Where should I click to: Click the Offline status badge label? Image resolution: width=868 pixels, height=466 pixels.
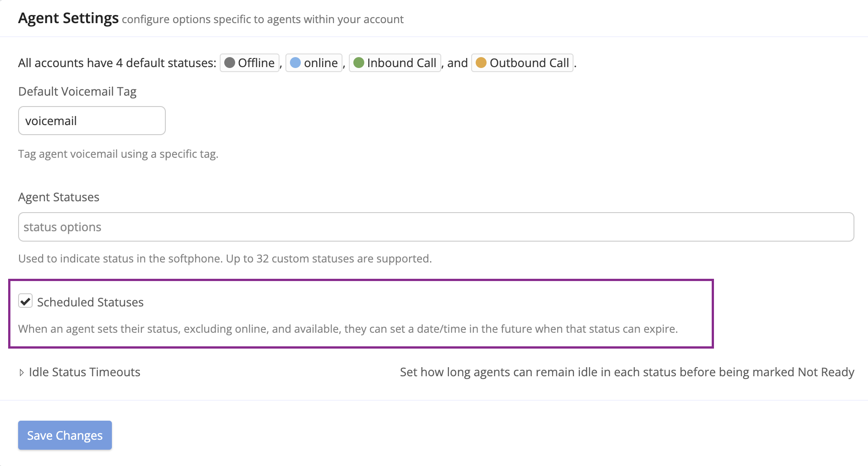pos(256,63)
